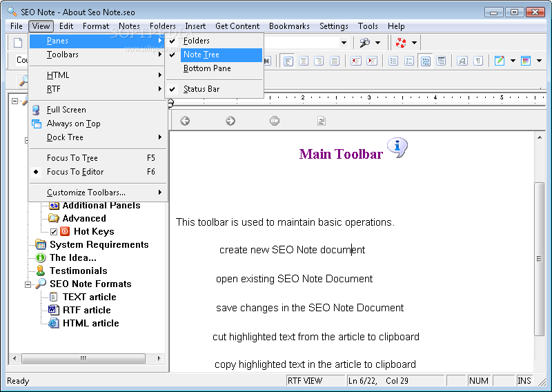Select The Idea... tree item

[73, 258]
